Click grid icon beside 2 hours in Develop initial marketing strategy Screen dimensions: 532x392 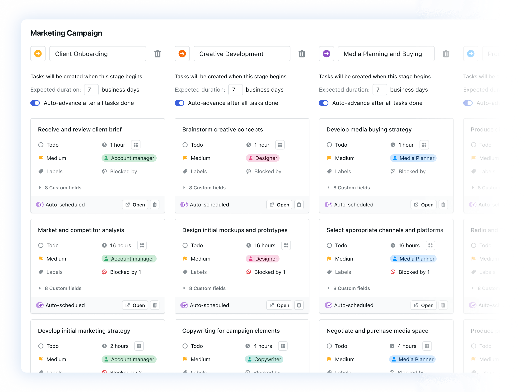(x=139, y=346)
